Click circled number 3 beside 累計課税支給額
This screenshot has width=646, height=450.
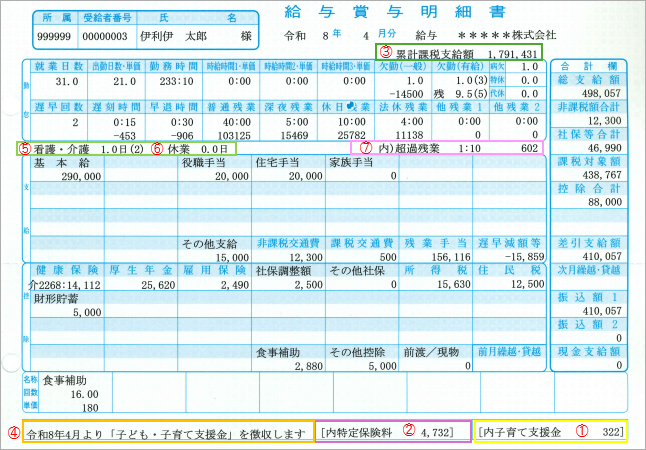(384, 50)
